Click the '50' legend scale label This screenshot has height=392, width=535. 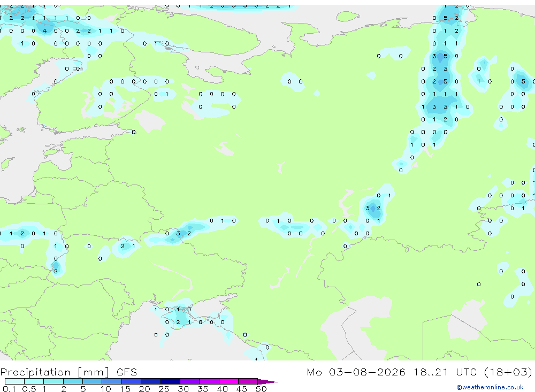coord(261,389)
